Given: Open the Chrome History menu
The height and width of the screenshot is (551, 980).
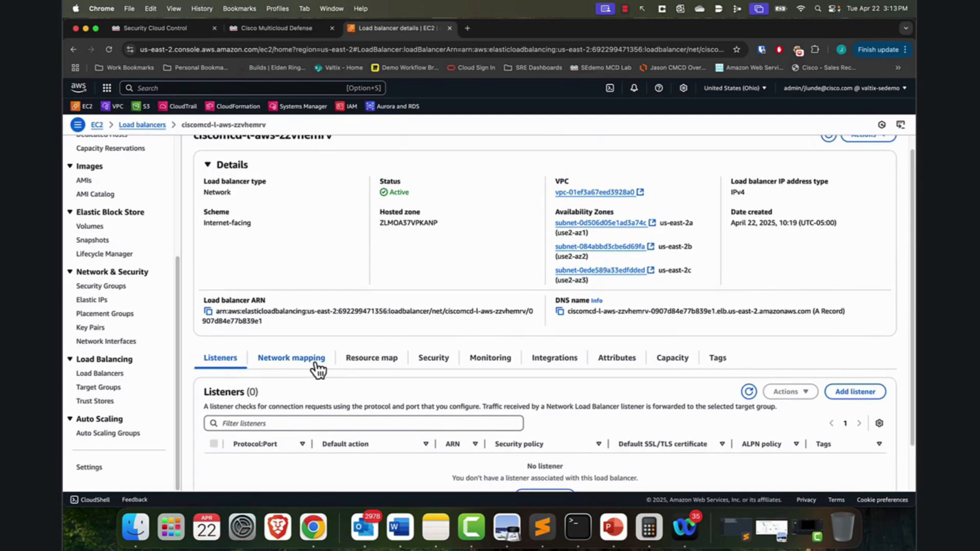Looking at the screenshot, I should point(202,8).
